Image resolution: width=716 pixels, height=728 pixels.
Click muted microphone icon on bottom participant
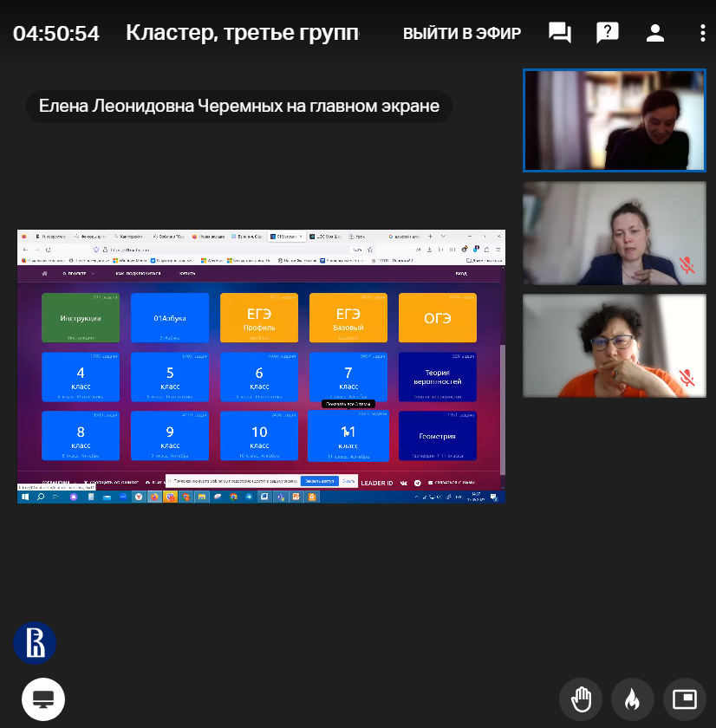687,378
